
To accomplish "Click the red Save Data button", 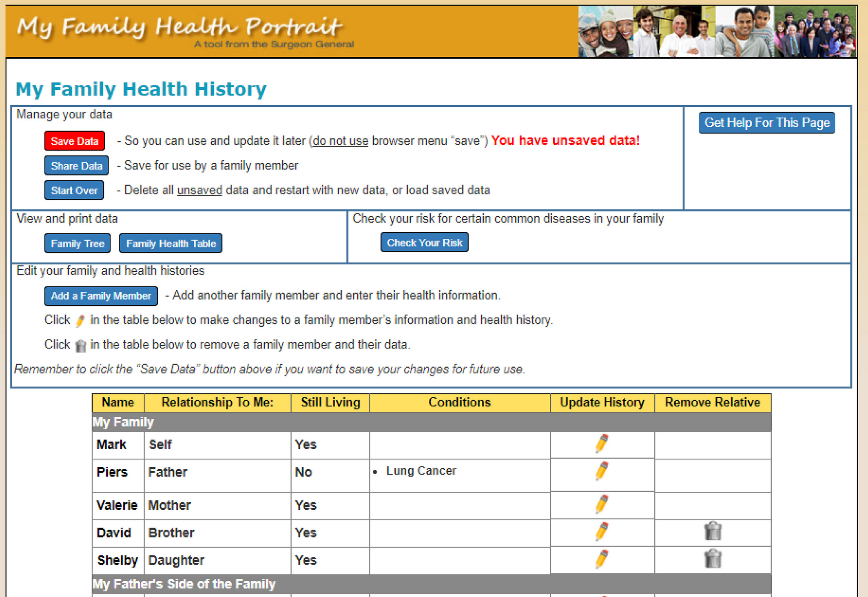I will (75, 141).
